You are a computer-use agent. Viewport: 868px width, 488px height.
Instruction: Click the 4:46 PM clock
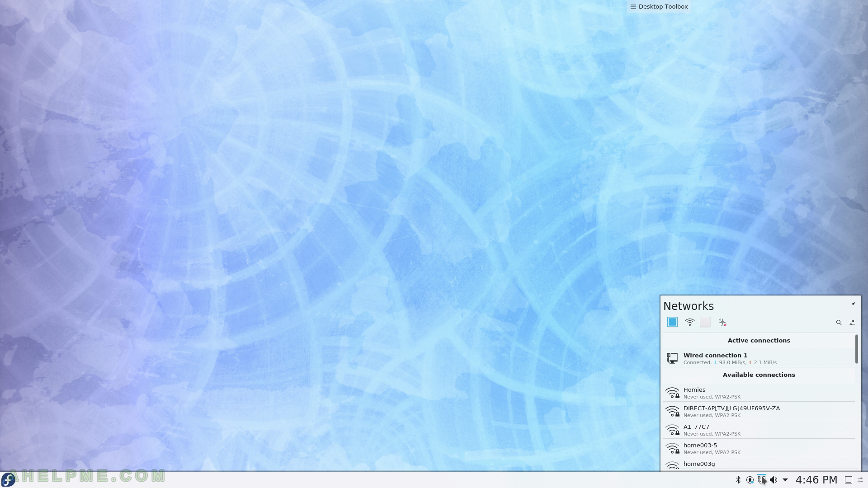816,480
